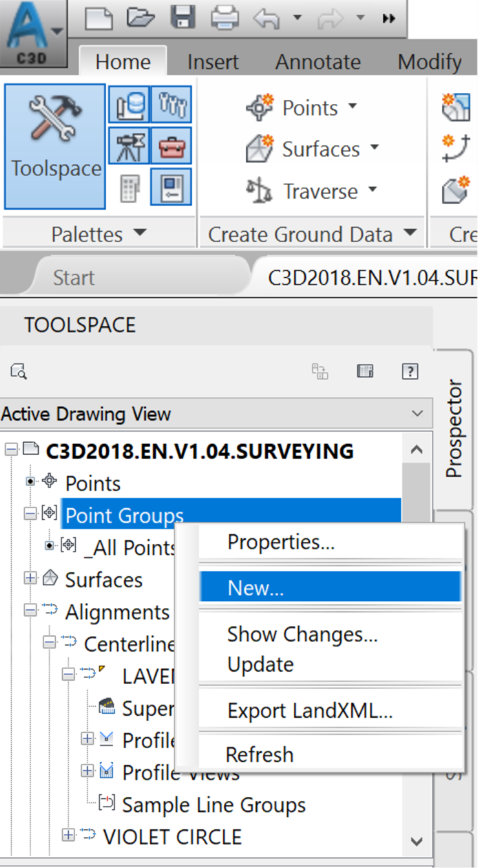Image resolution: width=478 pixels, height=868 pixels.
Task: Toggle the Toolspace palette button
Action: [55, 146]
